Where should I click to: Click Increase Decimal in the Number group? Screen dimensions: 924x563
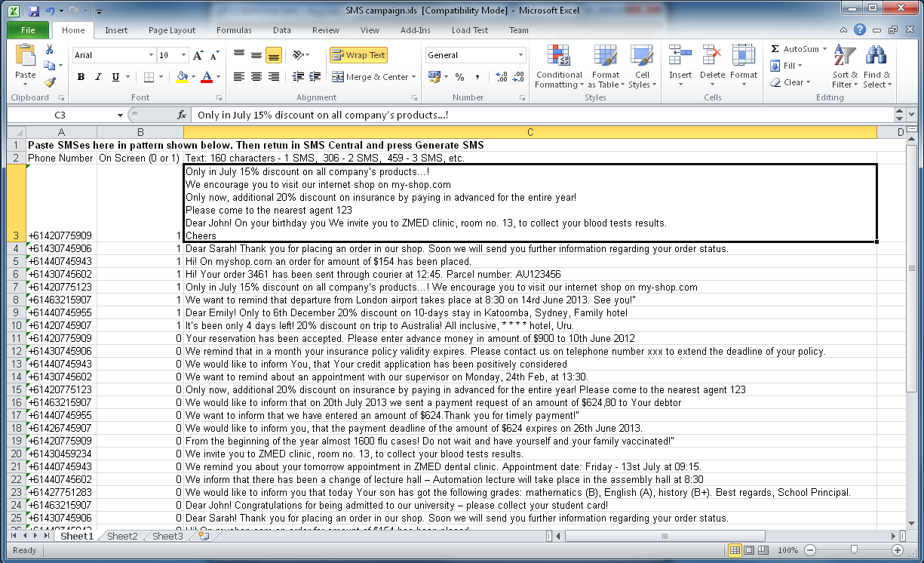pyautogui.click(x=502, y=77)
